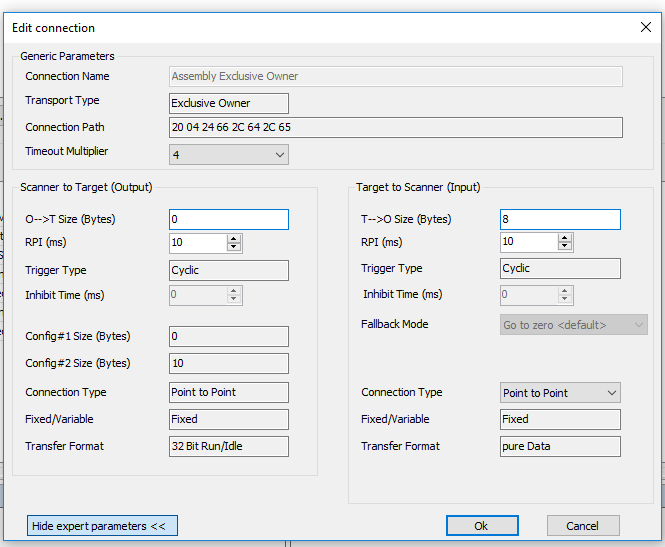Screen dimensions: 665x547
Task: Select the Config#1 Size (Bytes) field
Action: [228, 337]
